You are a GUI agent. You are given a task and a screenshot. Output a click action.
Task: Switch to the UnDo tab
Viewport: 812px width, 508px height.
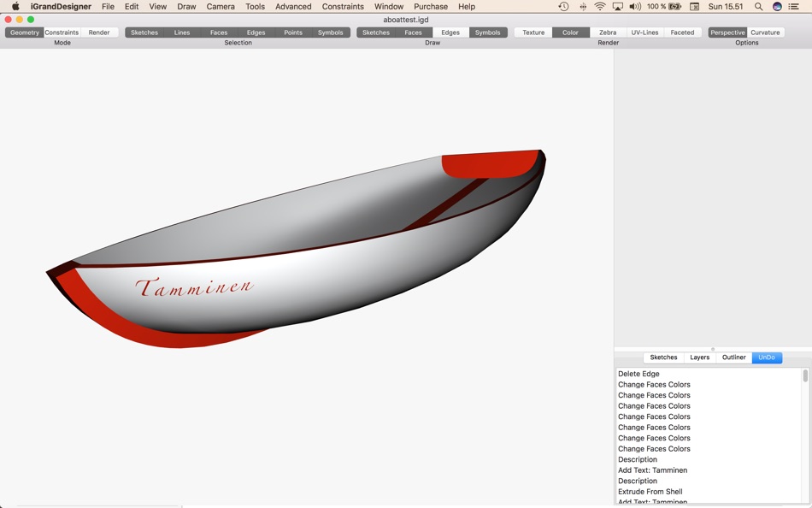click(767, 357)
